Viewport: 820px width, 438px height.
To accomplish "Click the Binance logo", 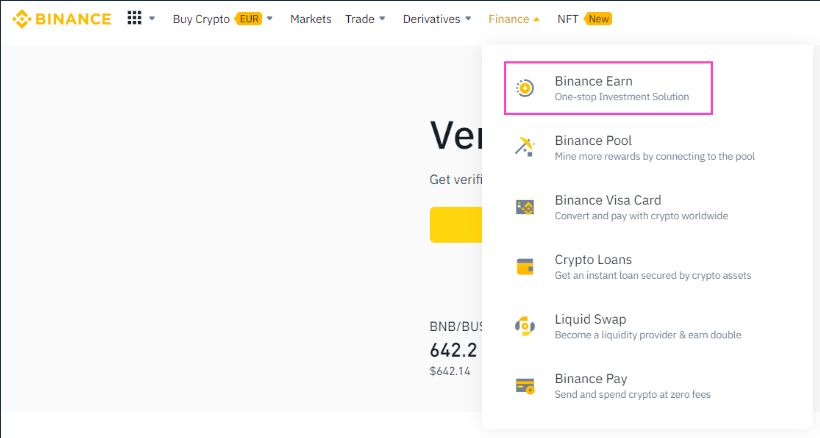I will [x=62, y=19].
